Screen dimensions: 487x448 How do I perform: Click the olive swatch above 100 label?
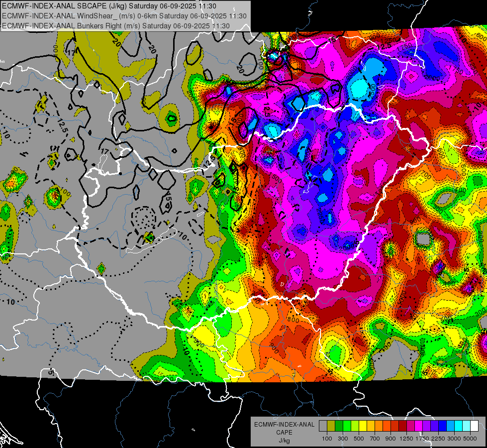331,426
